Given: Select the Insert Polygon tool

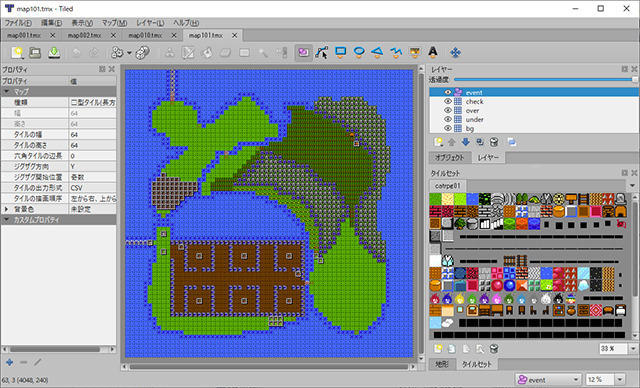Looking at the screenshot, I should point(377,52).
